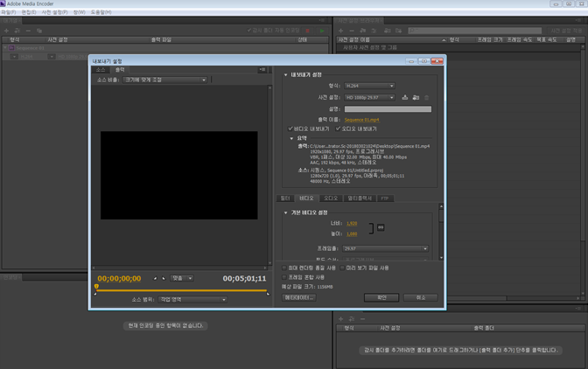Click output name link Sequence 01.mp4

pos(362,120)
